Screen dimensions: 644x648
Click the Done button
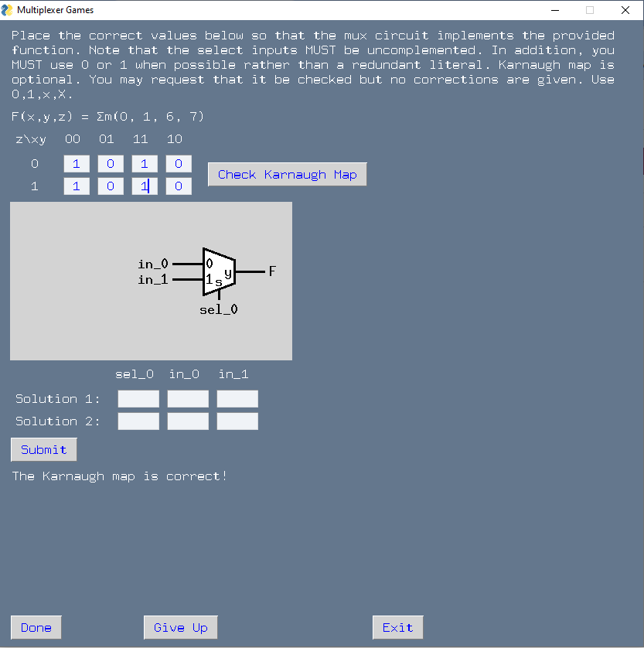tap(36, 627)
